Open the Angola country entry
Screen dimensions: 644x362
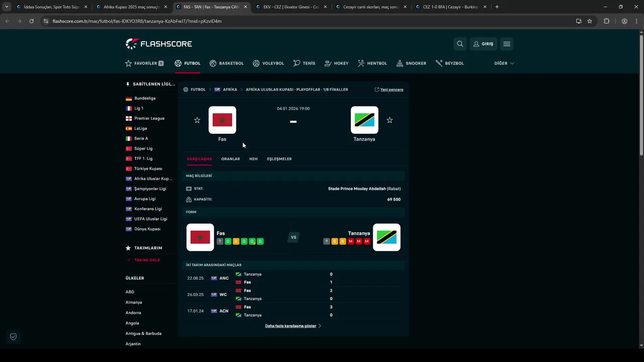[132, 323]
